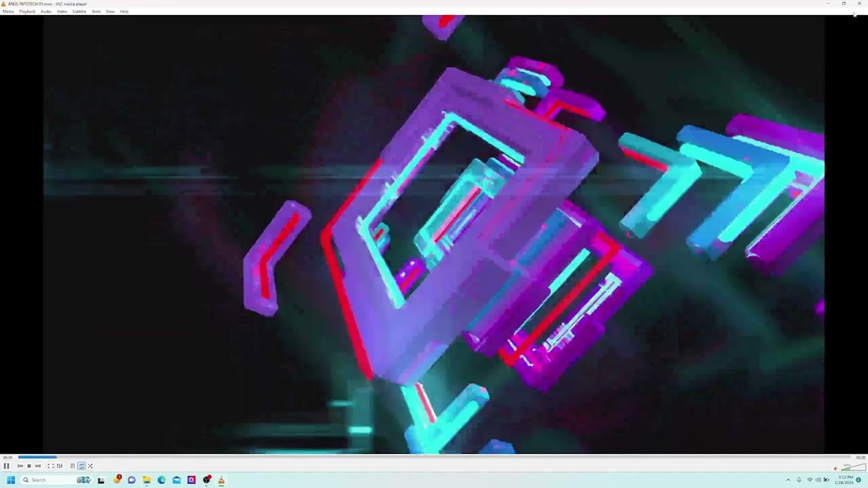Open the Help menu

pos(124,12)
